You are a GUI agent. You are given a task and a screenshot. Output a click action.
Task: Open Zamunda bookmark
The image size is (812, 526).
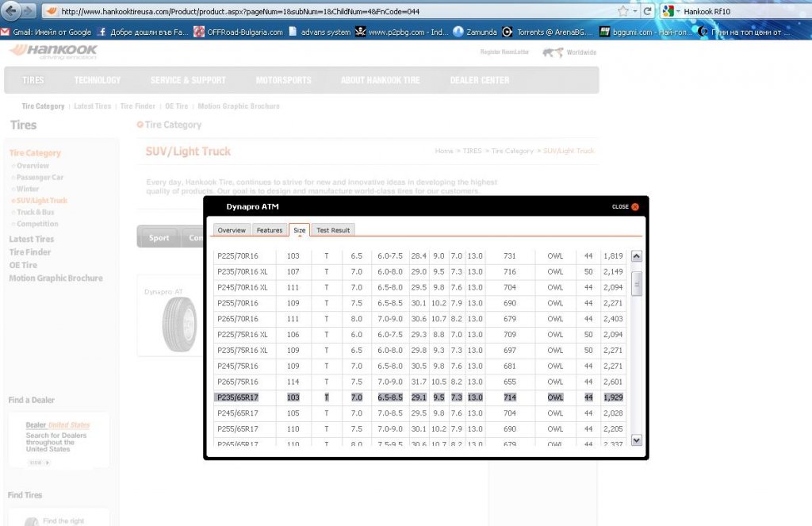475,32
